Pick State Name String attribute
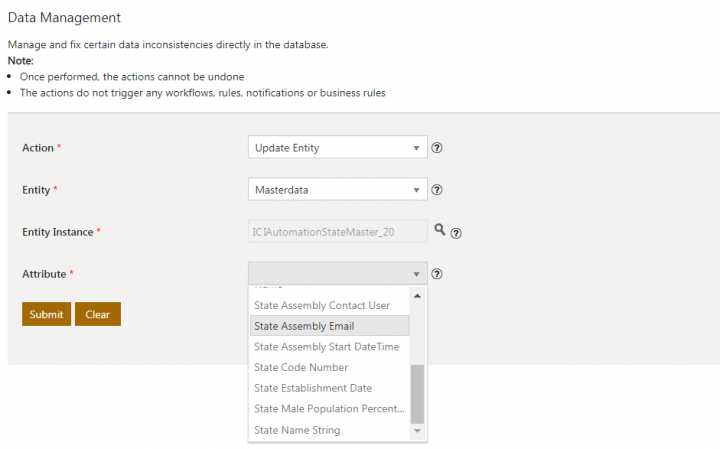This screenshot has width=720, height=449. (297, 430)
